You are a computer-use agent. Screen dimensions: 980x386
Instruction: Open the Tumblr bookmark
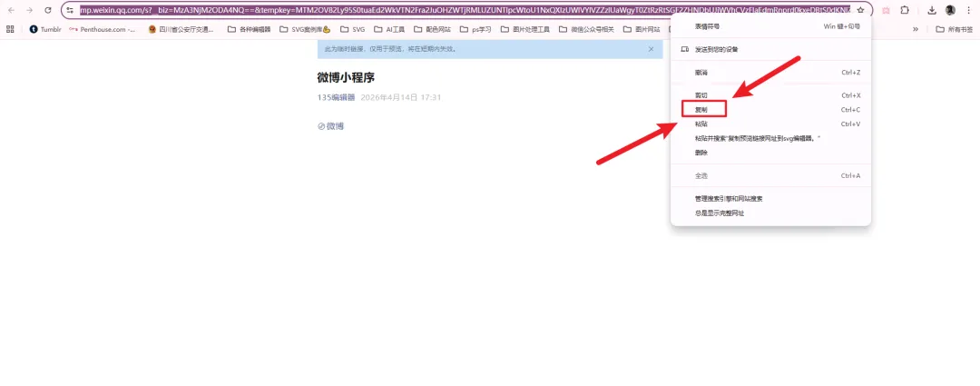pos(45,29)
